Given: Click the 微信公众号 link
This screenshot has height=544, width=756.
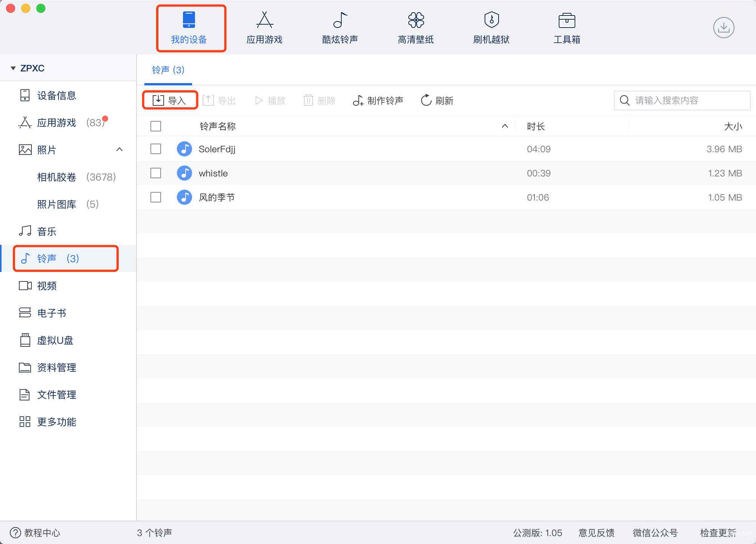Looking at the screenshot, I should 655,533.
